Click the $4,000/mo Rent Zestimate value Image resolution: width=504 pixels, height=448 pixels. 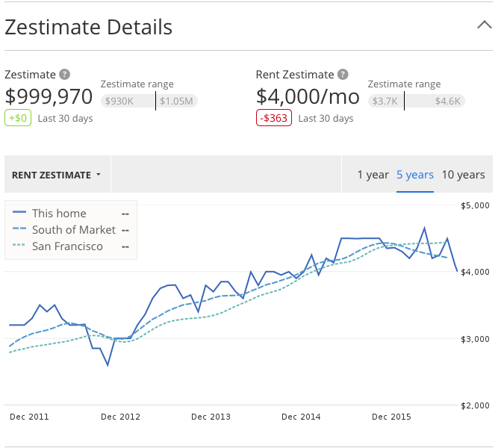point(308,96)
